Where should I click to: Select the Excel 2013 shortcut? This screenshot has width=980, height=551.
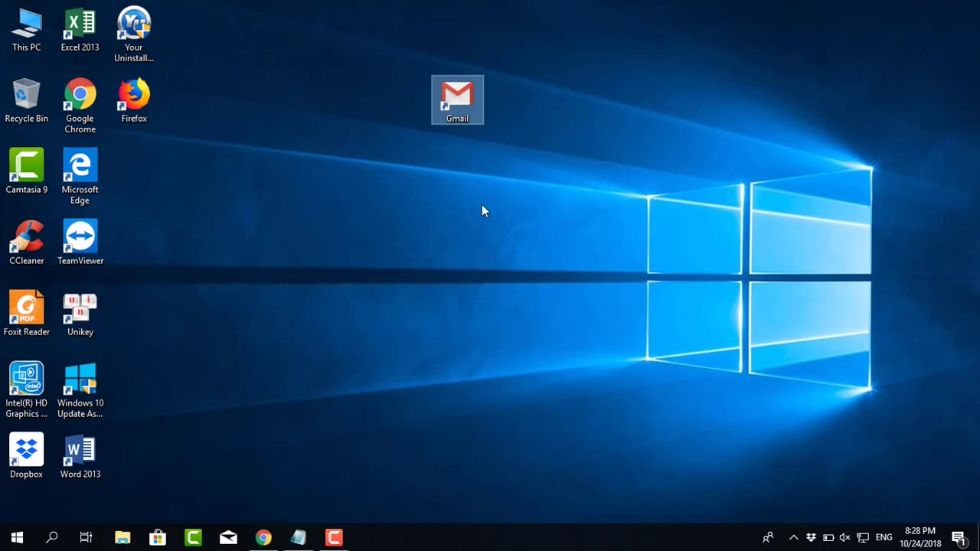(x=80, y=31)
